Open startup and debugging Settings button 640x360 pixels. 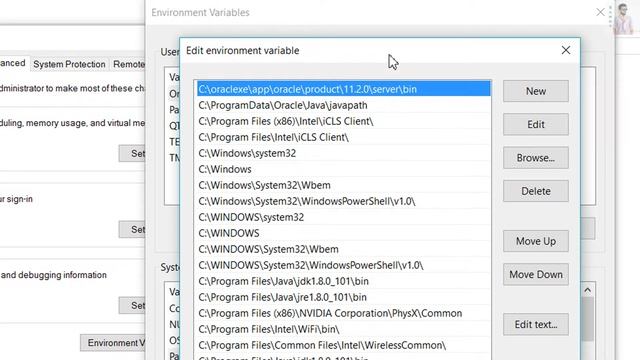point(132,305)
